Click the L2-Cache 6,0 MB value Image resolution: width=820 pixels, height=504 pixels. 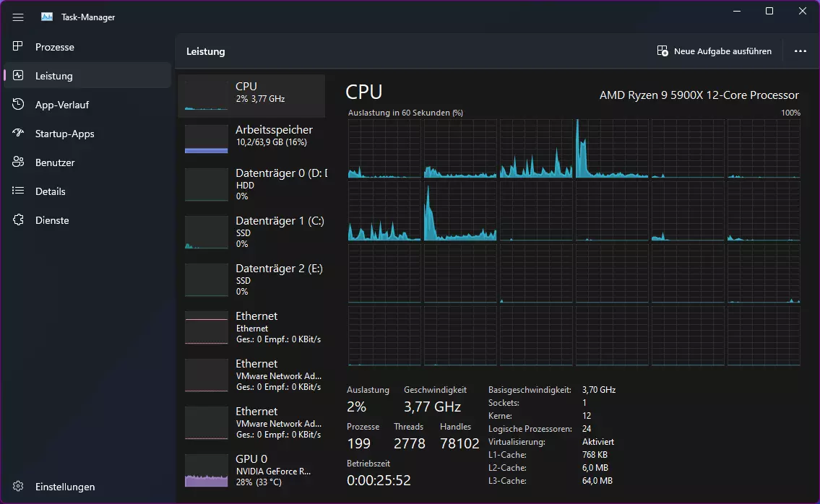(595, 467)
